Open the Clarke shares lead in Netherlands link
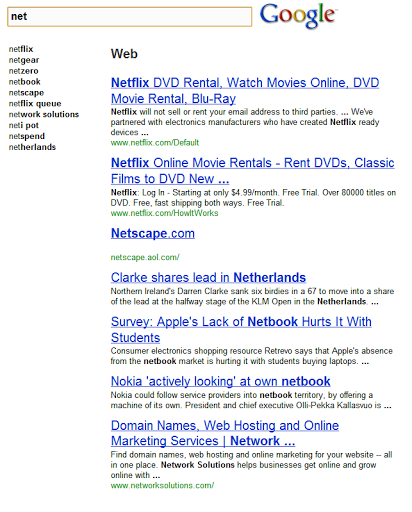Viewport: 412px width, 512px height. [x=208, y=277]
